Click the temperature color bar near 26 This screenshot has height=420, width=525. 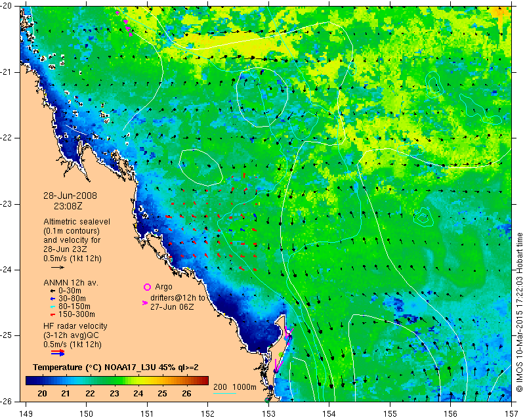coord(188,381)
